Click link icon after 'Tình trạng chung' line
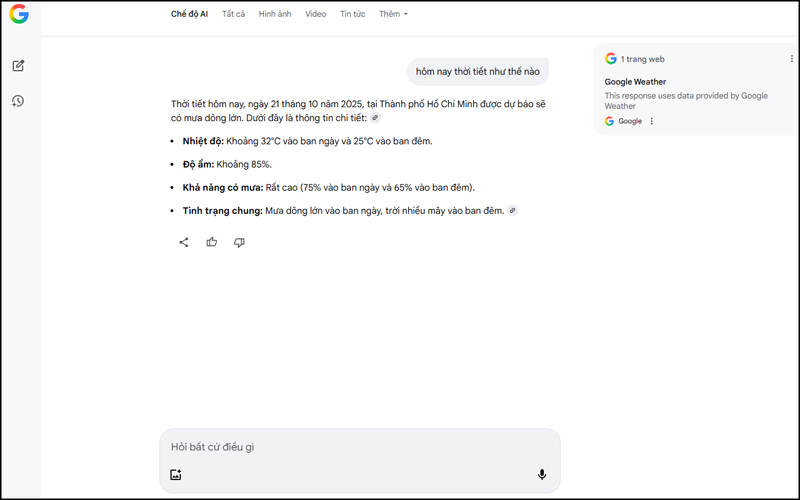Screen dimensions: 800x500 [x=513, y=211]
